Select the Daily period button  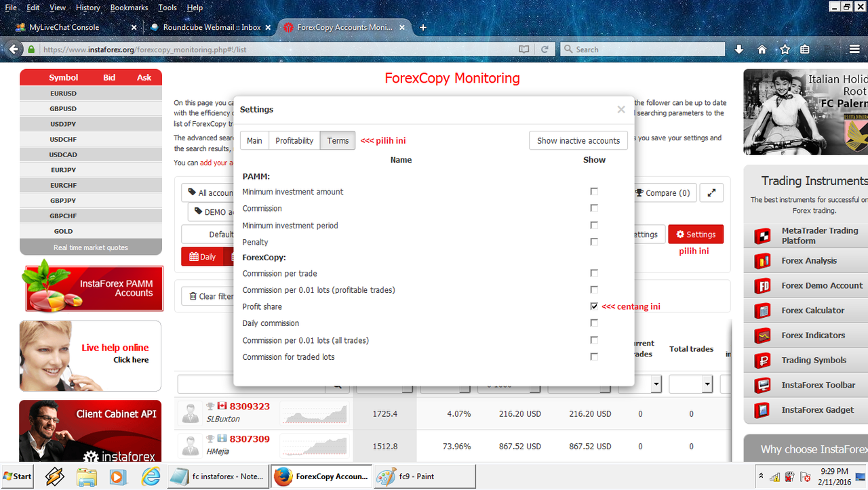(x=202, y=257)
